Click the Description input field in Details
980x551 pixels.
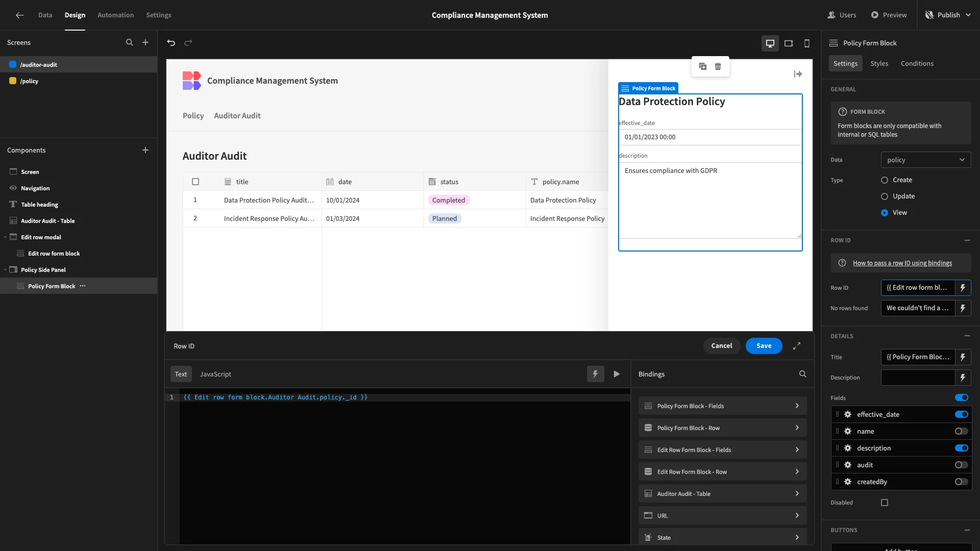pyautogui.click(x=918, y=378)
